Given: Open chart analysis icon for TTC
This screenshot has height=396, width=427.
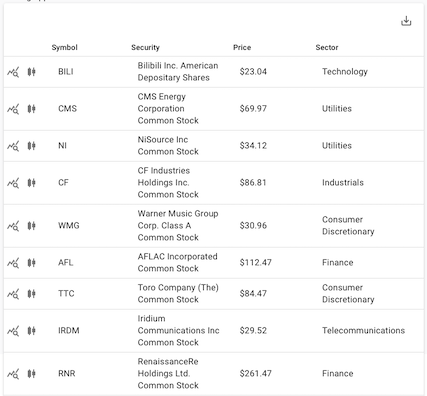Looking at the screenshot, I should [13, 294].
